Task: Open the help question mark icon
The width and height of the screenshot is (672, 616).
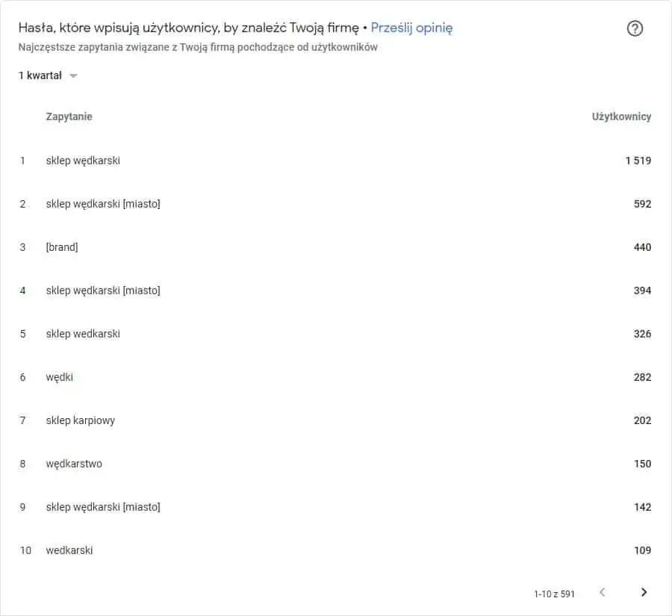Action: (635, 28)
